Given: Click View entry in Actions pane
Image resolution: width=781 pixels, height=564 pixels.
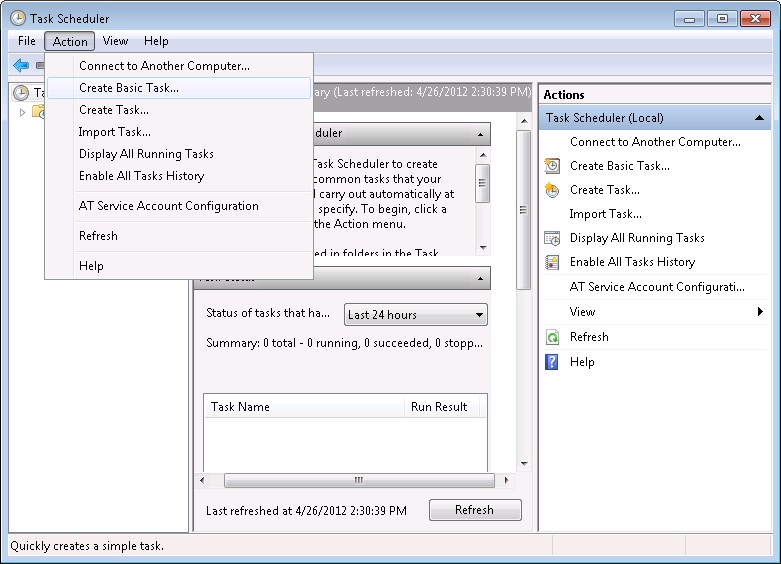Looking at the screenshot, I should click(582, 312).
